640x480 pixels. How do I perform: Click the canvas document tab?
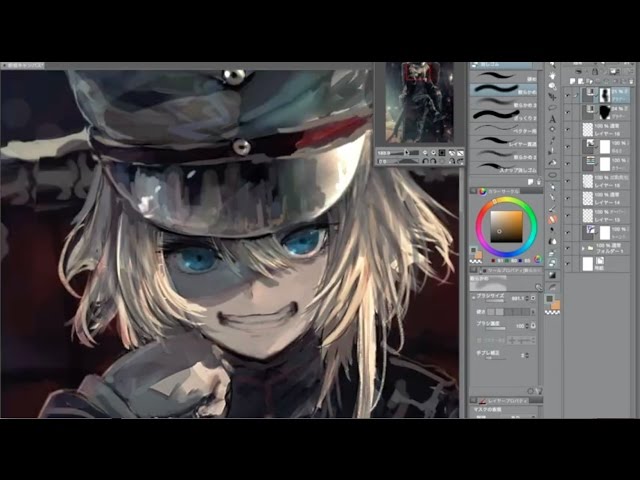click(23, 65)
